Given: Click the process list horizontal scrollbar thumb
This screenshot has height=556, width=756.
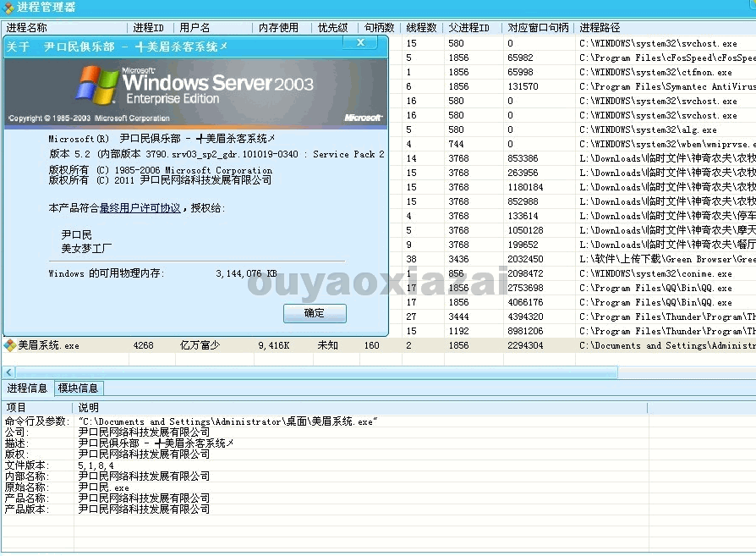Looking at the screenshot, I should click(316, 372).
